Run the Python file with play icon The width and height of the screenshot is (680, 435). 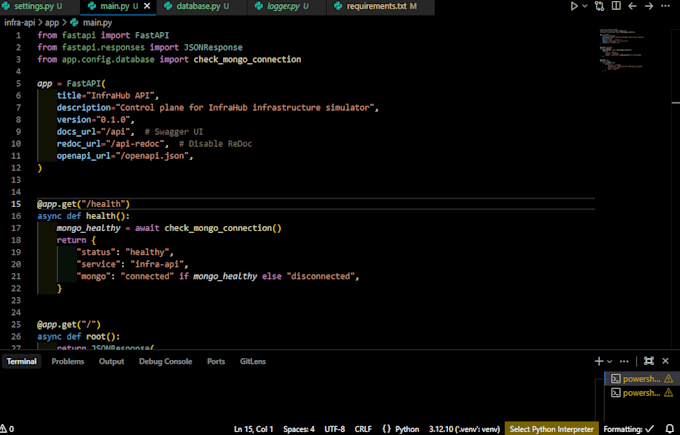(574, 6)
